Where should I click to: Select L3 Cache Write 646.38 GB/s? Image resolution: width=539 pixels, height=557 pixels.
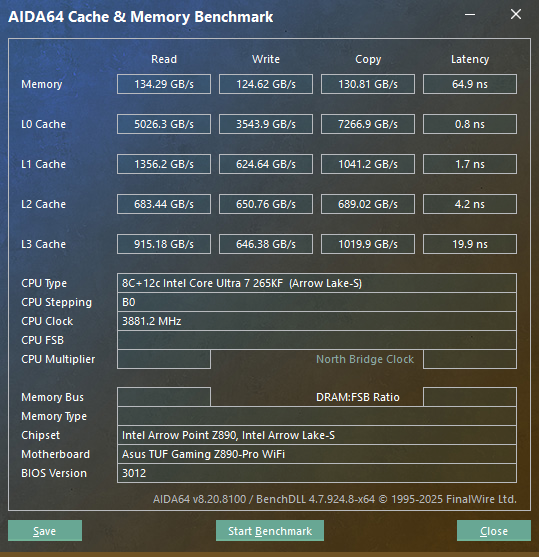pyautogui.click(x=266, y=244)
